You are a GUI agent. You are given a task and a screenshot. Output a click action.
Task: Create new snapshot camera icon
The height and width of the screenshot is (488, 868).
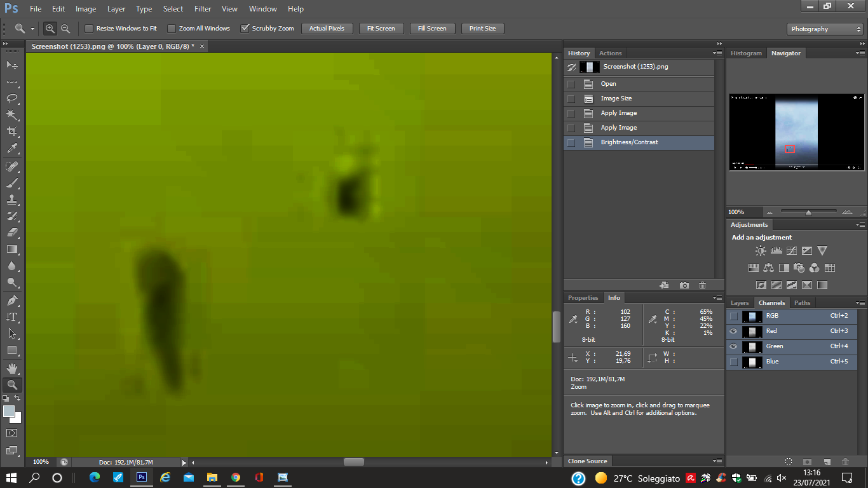pyautogui.click(x=684, y=285)
